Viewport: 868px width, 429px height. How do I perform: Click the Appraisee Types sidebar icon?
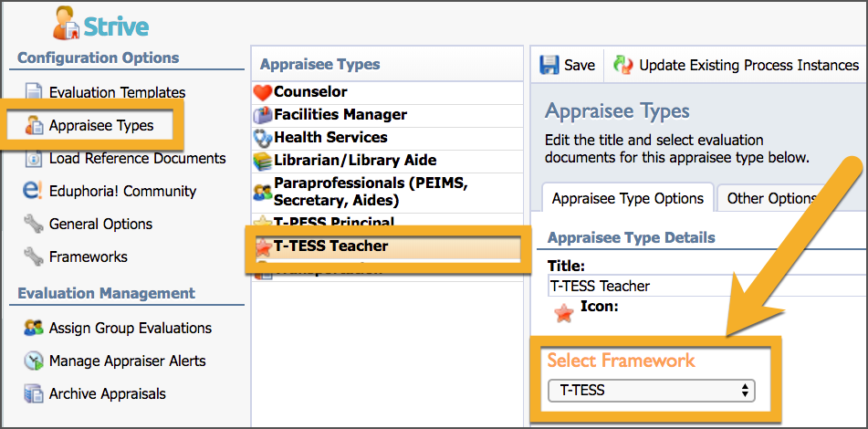(x=35, y=126)
